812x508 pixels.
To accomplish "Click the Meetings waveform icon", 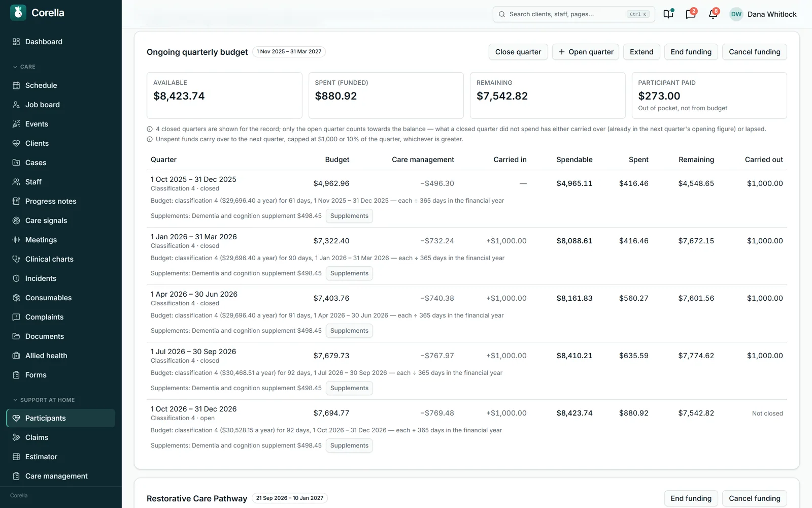I will pyautogui.click(x=16, y=240).
